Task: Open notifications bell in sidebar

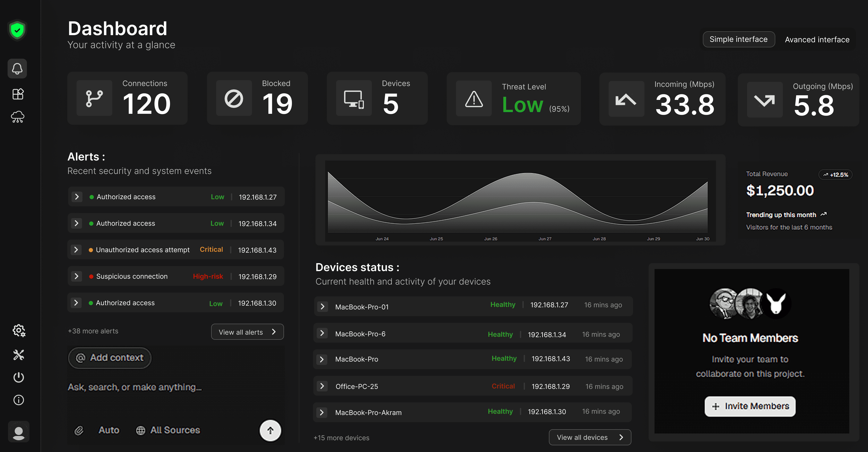Action: [x=17, y=69]
